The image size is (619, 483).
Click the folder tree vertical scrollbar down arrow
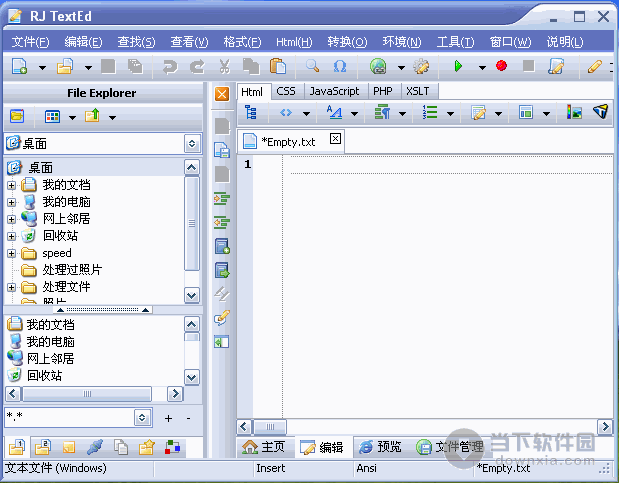coord(192,295)
